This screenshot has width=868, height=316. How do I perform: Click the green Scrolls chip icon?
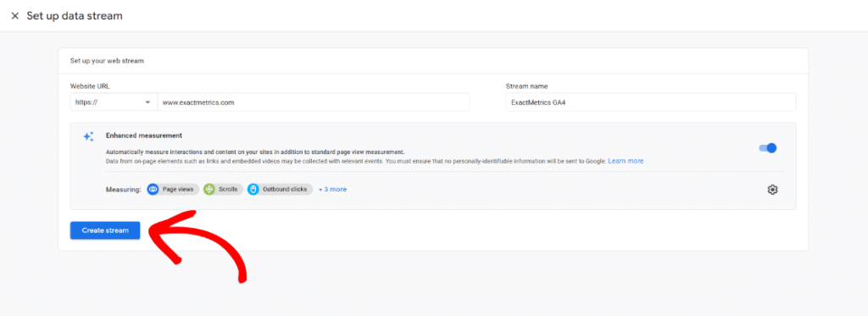click(209, 189)
